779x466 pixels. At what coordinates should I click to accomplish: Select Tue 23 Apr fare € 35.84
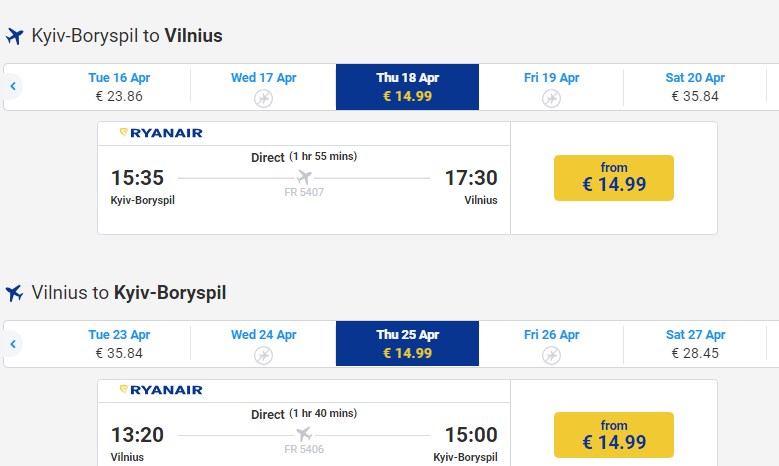[119, 344]
